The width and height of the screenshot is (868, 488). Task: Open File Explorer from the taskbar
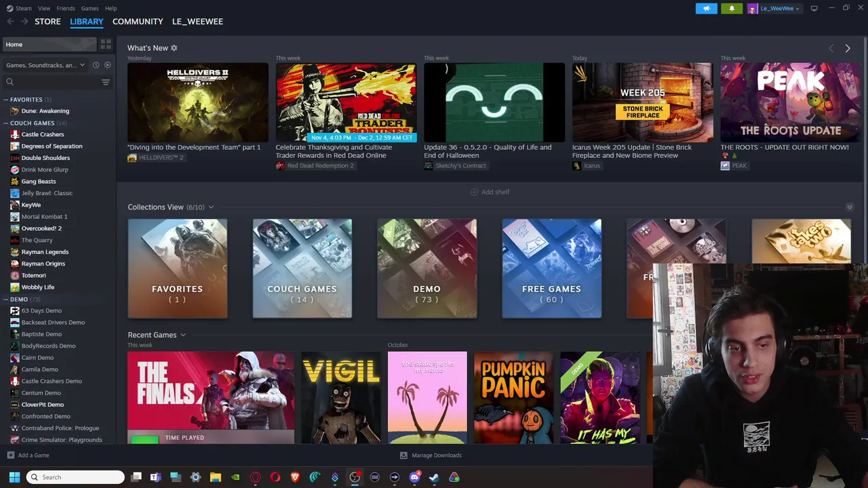[x=215, y=477]
